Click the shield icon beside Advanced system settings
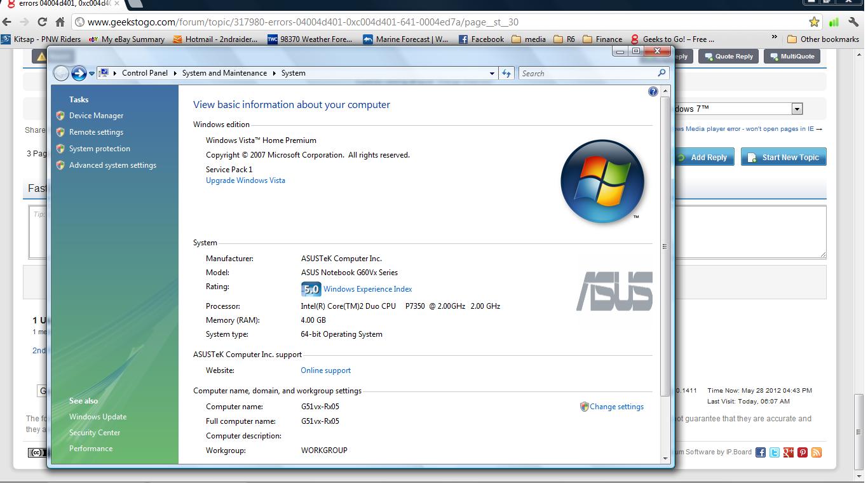Screen dimensions: 868x488 point(60,165)
